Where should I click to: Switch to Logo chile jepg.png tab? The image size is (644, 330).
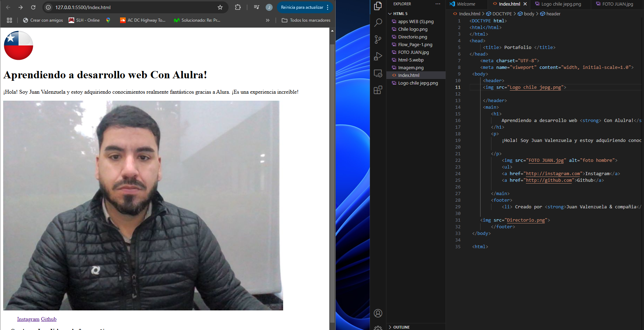[561, 4]
